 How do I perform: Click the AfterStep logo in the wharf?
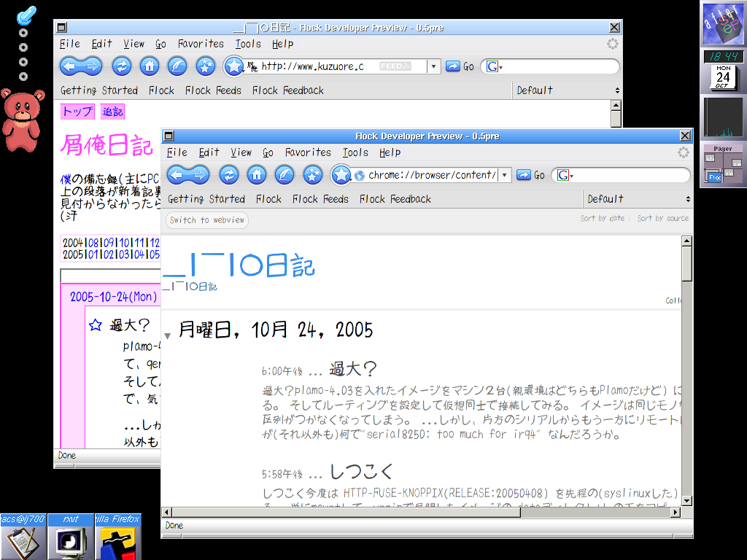pos(723,23)
